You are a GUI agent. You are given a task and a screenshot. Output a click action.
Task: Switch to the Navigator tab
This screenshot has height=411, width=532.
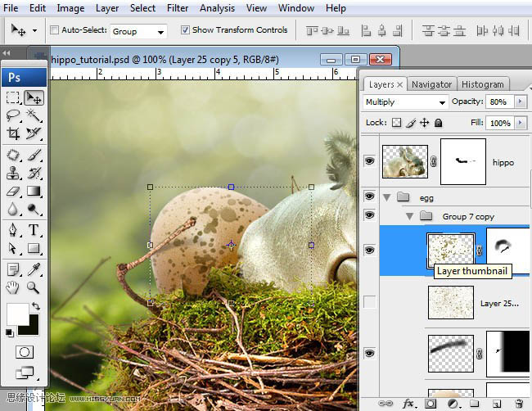(431, 84)
